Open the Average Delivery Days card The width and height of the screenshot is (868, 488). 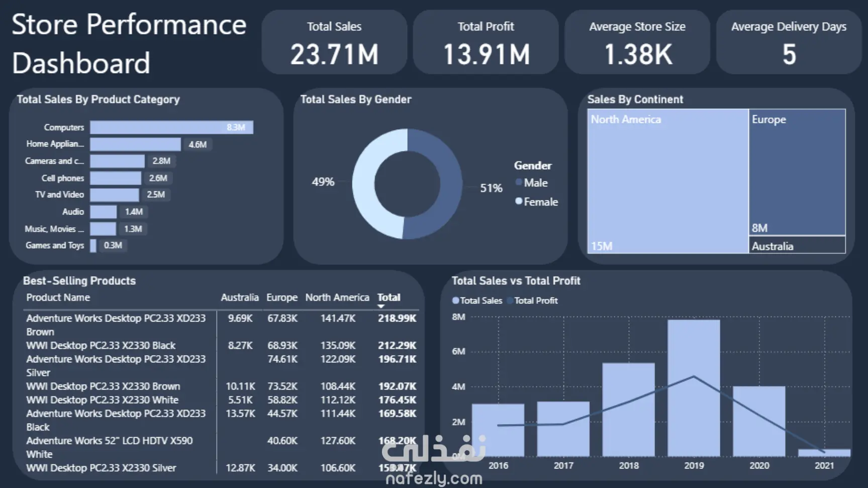[789, 42]
